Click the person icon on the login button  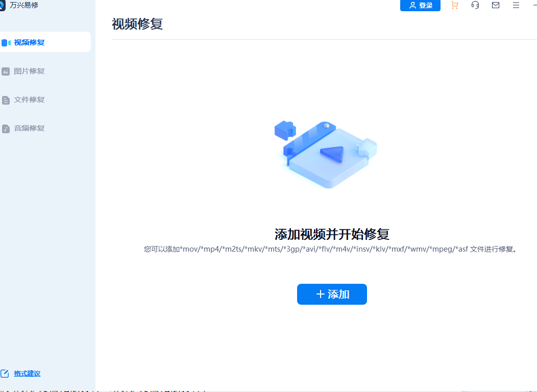(413, 6)
